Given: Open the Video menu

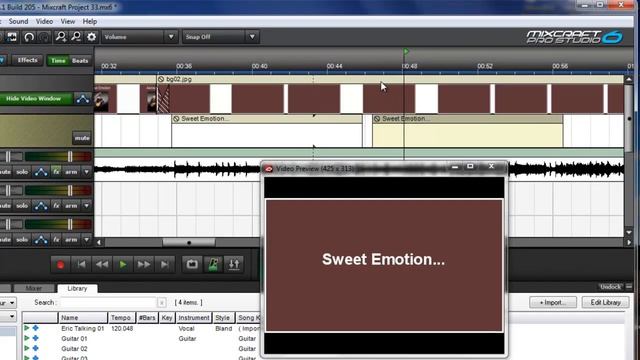Looking at the screenshot, I should point(44,22).
